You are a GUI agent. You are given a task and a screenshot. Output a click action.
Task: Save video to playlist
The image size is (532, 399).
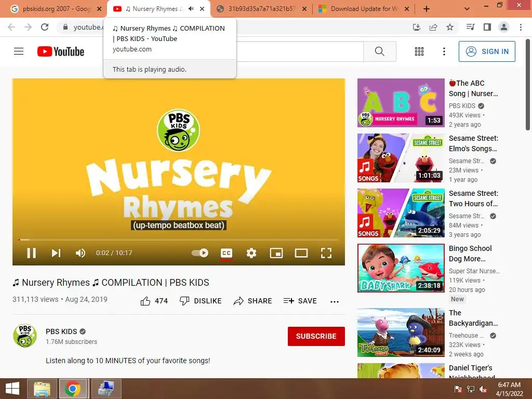300,301
